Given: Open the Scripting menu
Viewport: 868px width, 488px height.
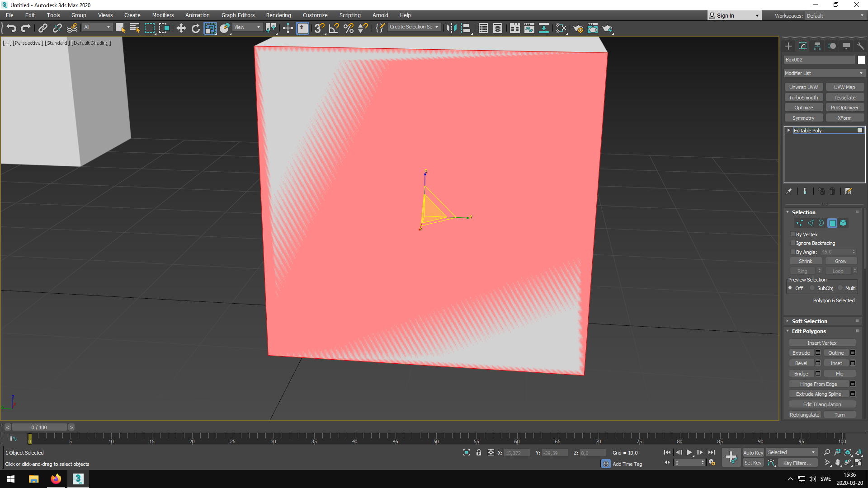Looking at the screenshot, I should pyautogui.click(x=350, y=15).
